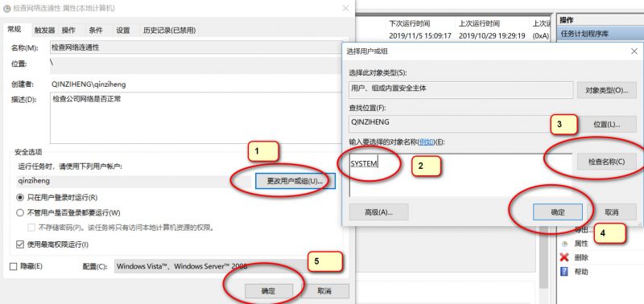Open the 例如 examples link
644x304 pixels.
tap(427, 142)
